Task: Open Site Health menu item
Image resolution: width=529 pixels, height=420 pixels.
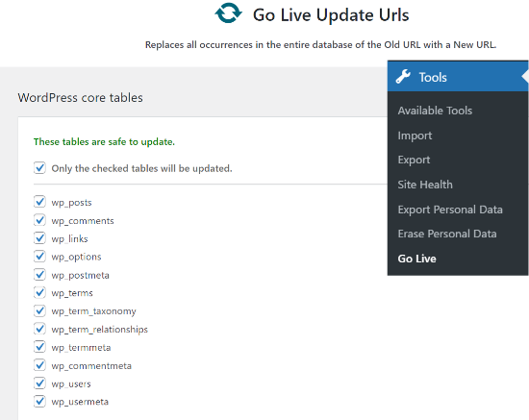Action: [425, 185]
